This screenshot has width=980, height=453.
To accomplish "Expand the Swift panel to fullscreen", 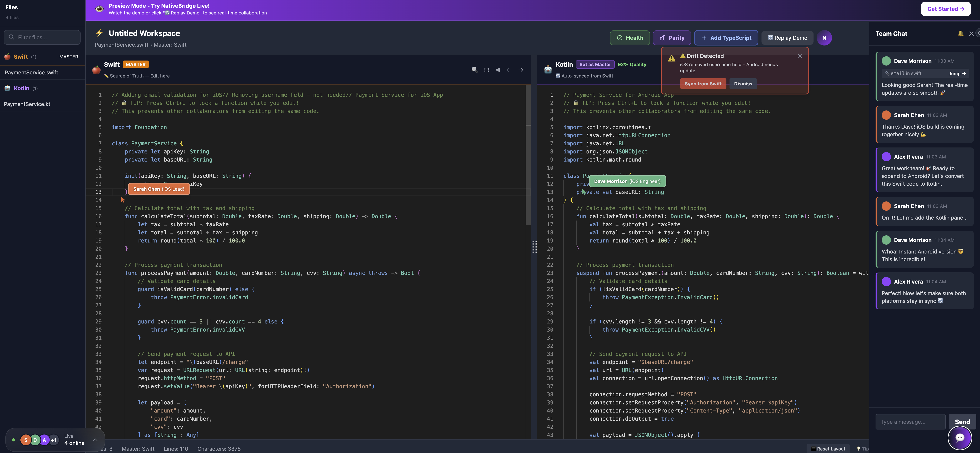I will click(487, 70).
